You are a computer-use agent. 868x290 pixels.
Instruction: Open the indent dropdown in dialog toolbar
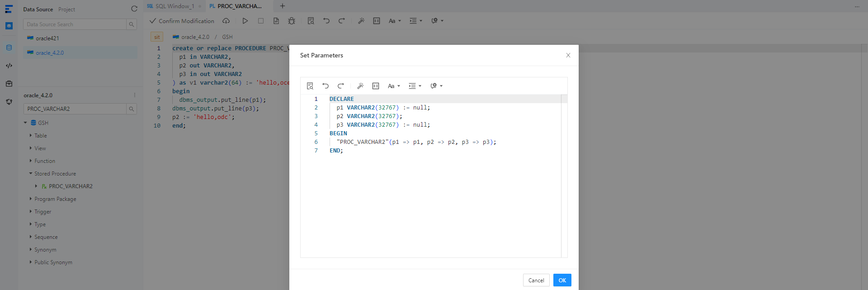[415, 86]
